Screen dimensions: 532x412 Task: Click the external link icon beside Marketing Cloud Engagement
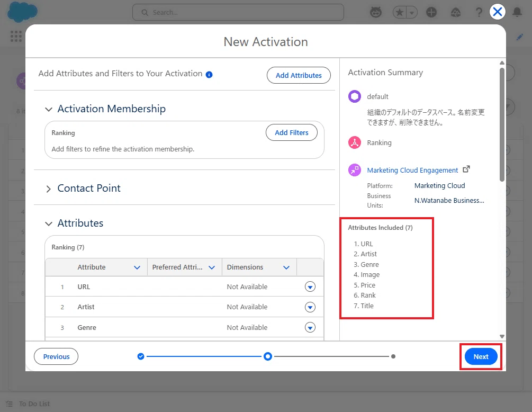coord(466,169)
